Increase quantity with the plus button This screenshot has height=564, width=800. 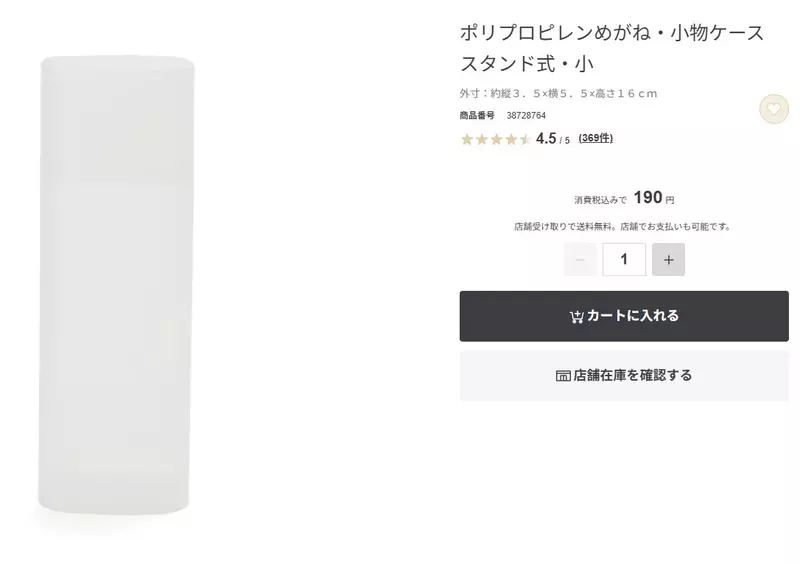[668, 260]
